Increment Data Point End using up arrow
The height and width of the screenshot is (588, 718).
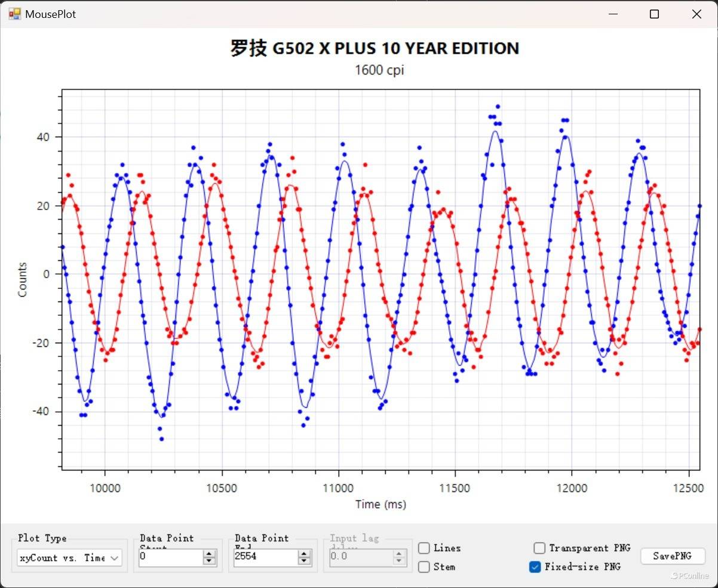[305, 554]
